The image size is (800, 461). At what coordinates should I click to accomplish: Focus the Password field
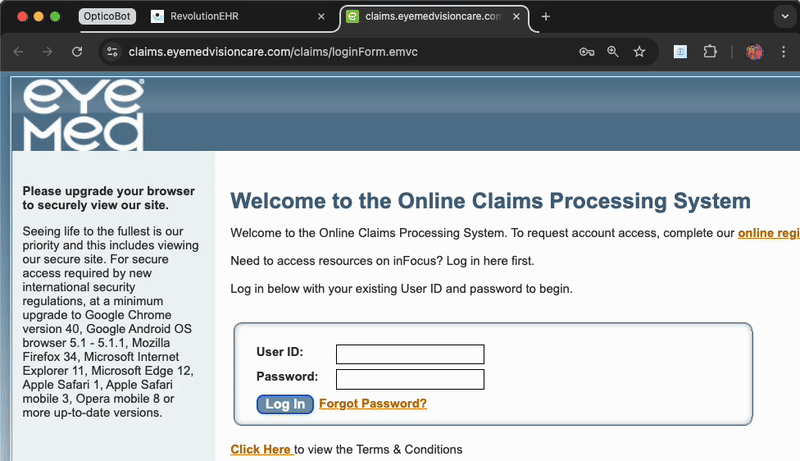tap(410, 379)
